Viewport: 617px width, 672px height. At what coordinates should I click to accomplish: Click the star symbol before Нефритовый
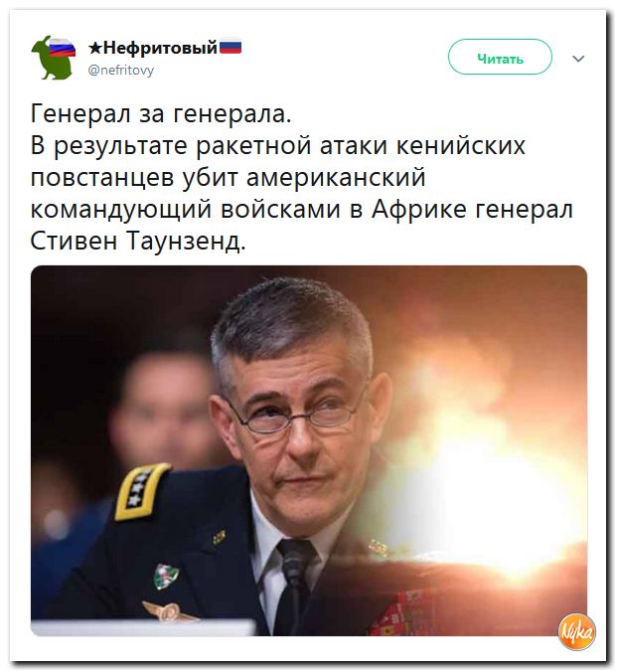[95, 48]
